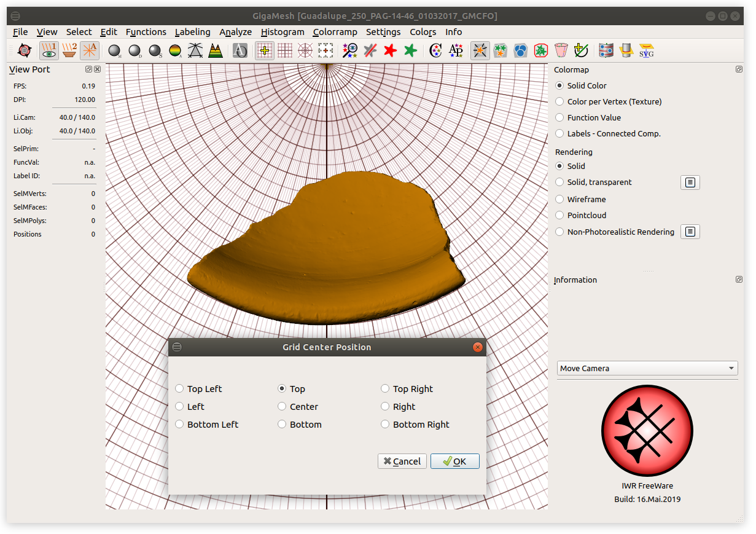Click the gray star crossed by red line icon
Image resolution: width=756 pixels, height=534 pixels.
370,50
